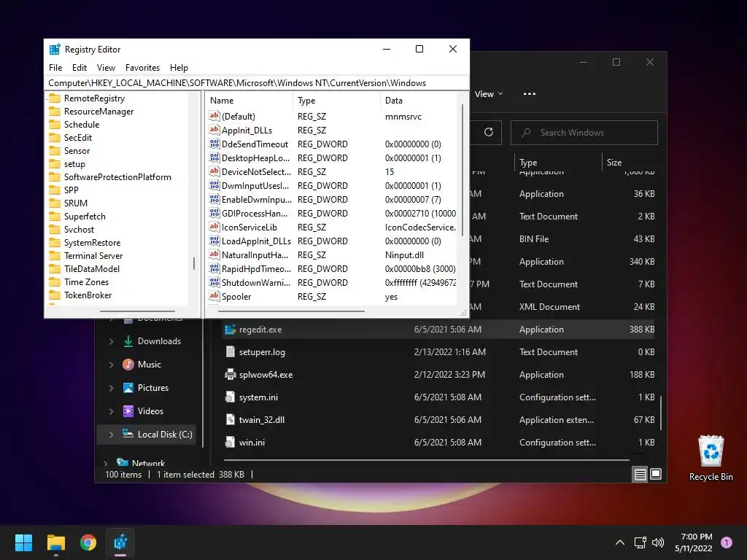Screen dimensions: 747x560
Task: Select the IconServiceLib string icon
Action: pos(214,227)
